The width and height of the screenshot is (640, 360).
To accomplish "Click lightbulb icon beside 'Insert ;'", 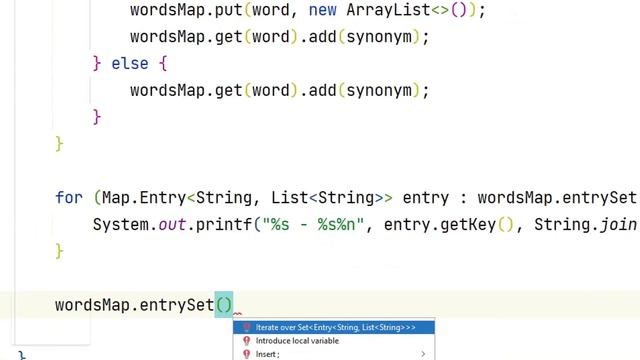I will point(247,354).
